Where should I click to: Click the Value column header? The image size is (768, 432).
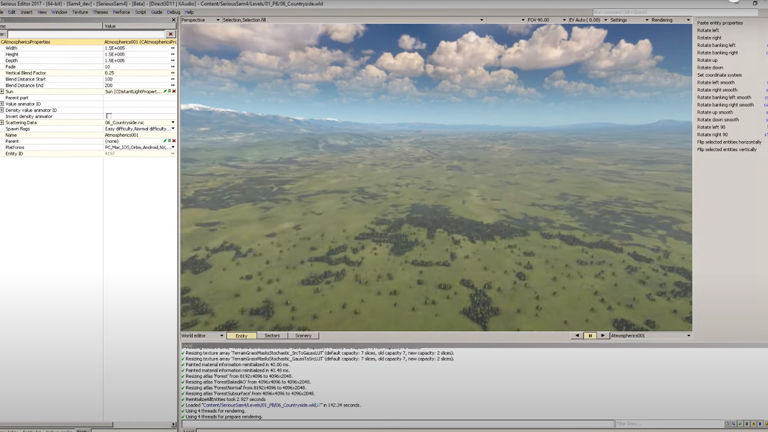click(140, 26)
